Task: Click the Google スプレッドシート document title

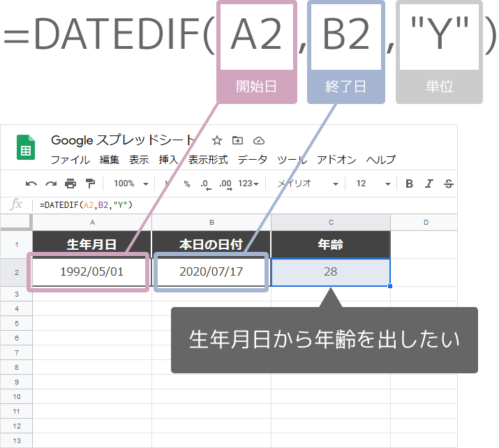Action: pyautogui.click(x=123, y=140)
